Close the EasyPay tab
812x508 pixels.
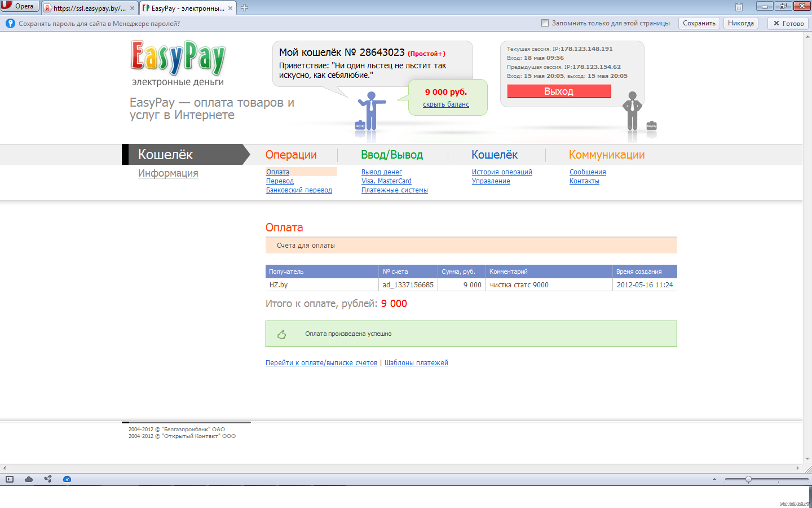pos(230,8)
